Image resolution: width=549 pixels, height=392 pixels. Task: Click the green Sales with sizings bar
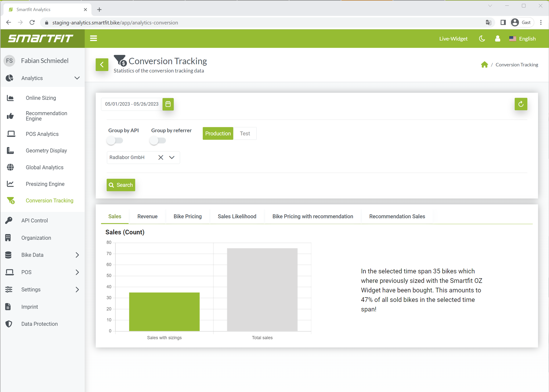164,311
